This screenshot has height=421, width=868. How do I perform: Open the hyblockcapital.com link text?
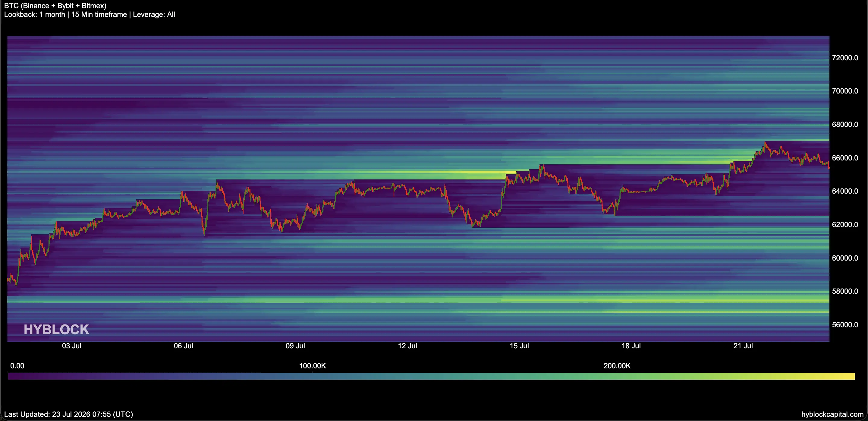click(x=832, y=414)
